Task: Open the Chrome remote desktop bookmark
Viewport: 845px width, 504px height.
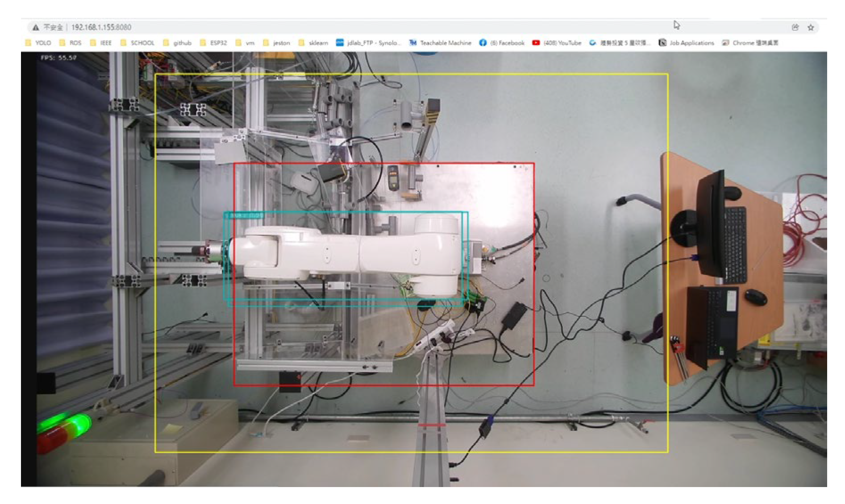Action: pyautogui.click(x=750, y=43)
